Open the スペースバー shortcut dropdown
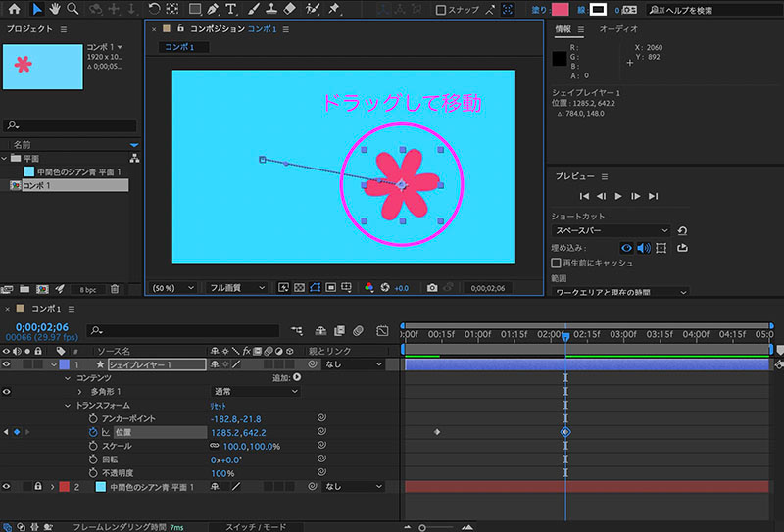This screenshot has width=784, height=532. click(x=612, y=230)
